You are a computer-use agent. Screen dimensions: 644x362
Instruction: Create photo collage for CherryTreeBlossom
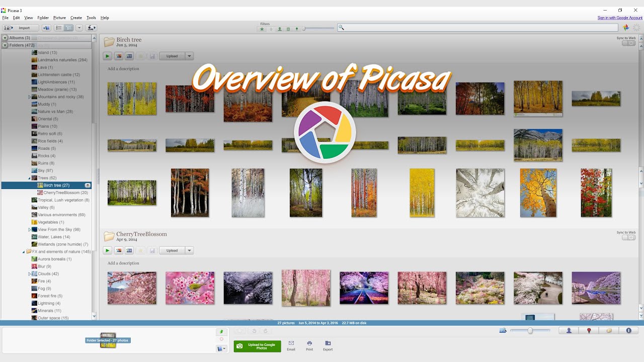click(119, 250)
